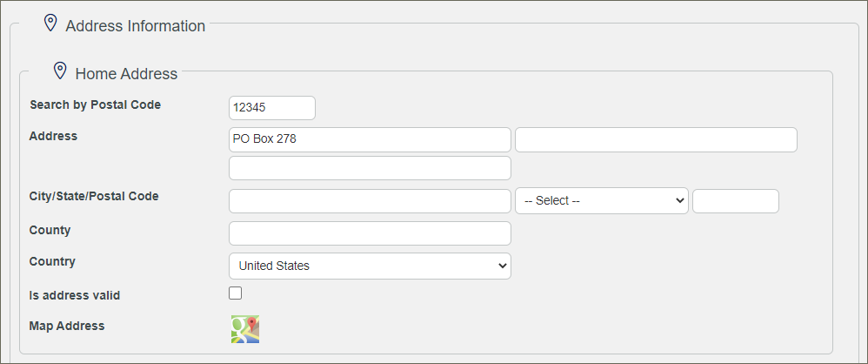Click the pin icon beside Address Information
The height and width of the screenshot is (364, 868).
point(50,24)
